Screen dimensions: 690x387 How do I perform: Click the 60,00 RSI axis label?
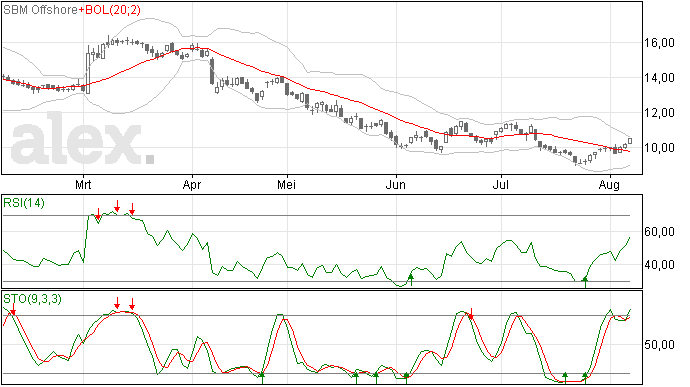pos(659,232)
